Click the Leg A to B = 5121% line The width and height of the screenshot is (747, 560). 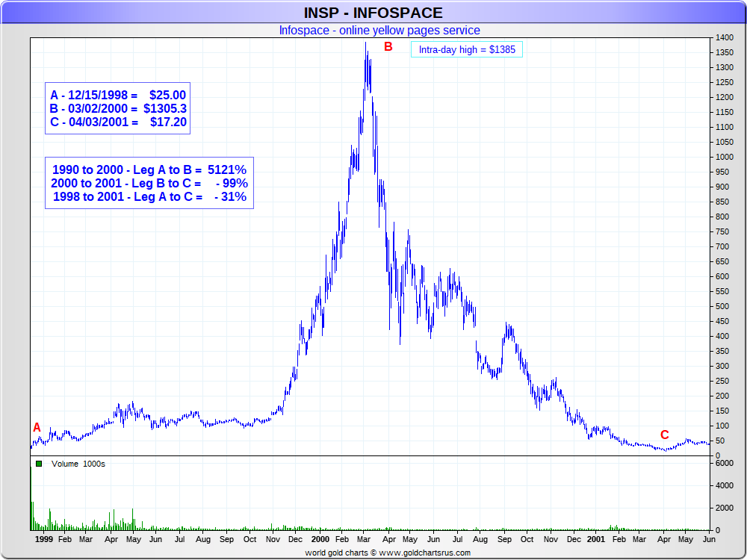[x=149, y=169]
